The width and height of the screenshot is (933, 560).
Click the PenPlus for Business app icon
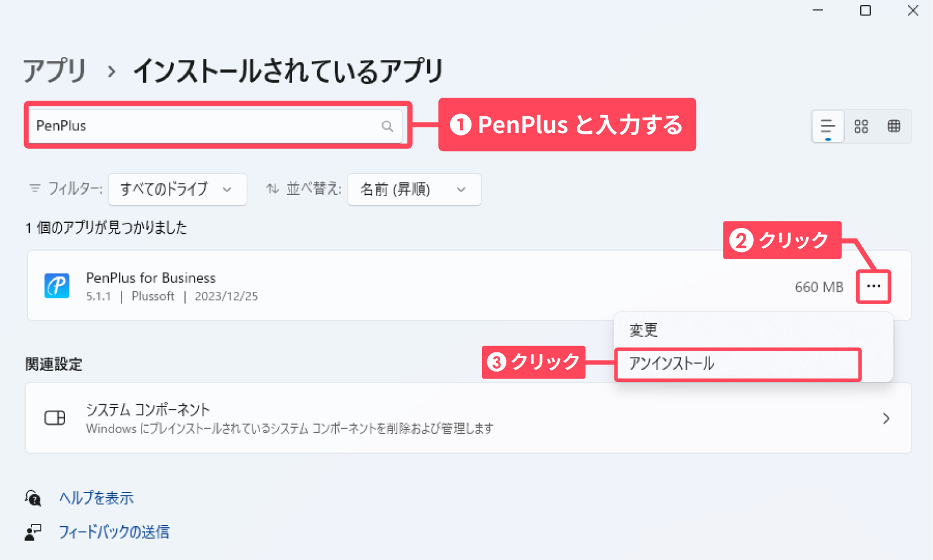57,286
